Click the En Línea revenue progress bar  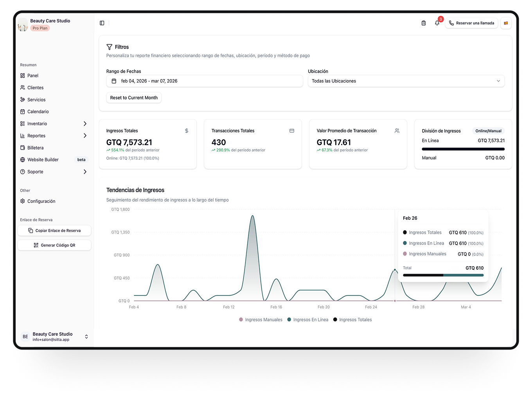click(x=463, y=149)
